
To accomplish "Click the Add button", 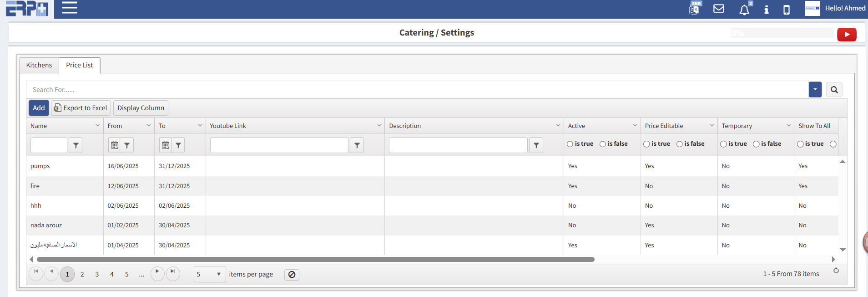I will coord(39,108).
